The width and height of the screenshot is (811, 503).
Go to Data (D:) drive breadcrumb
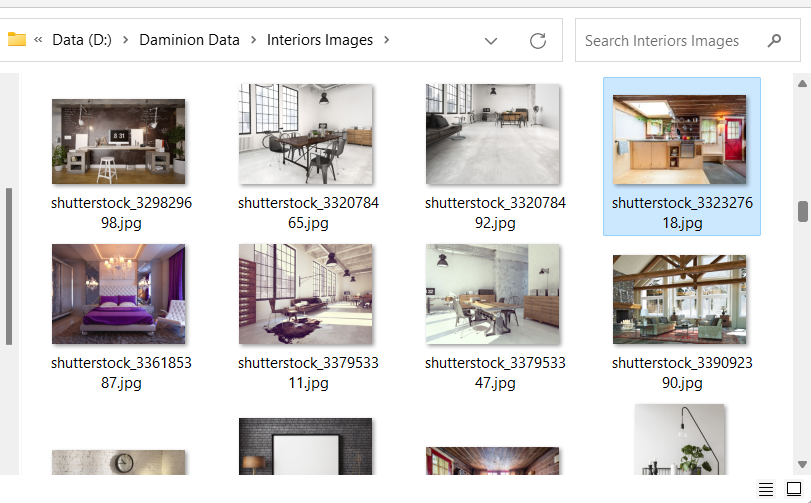[x=82, y=41]
